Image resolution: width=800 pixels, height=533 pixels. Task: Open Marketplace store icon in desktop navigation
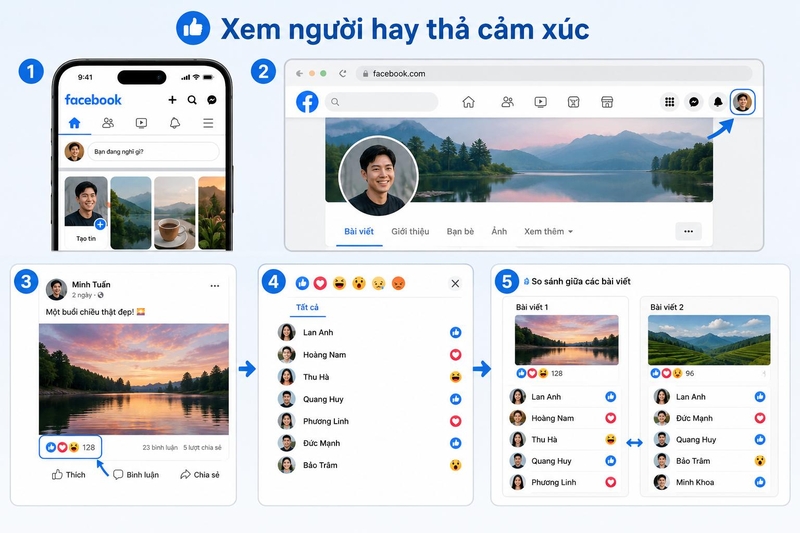coord(607,102)
